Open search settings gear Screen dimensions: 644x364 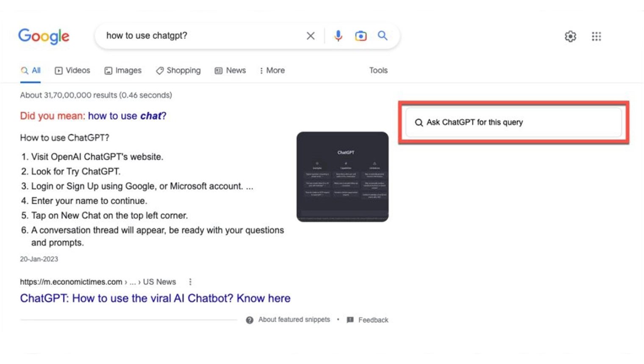[570, 36]
